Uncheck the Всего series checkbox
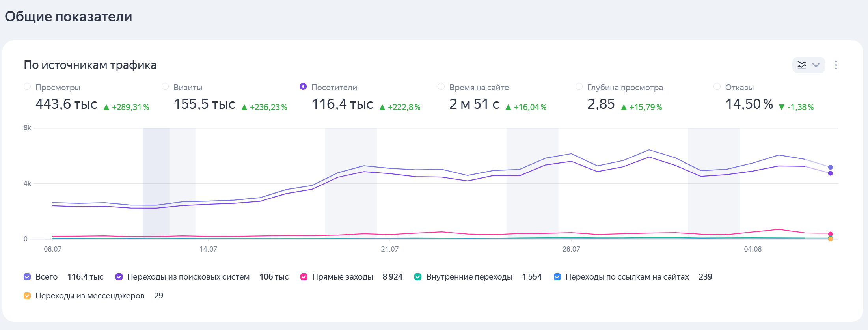Viewport: 868px width, 330px height. coord(27,277)
